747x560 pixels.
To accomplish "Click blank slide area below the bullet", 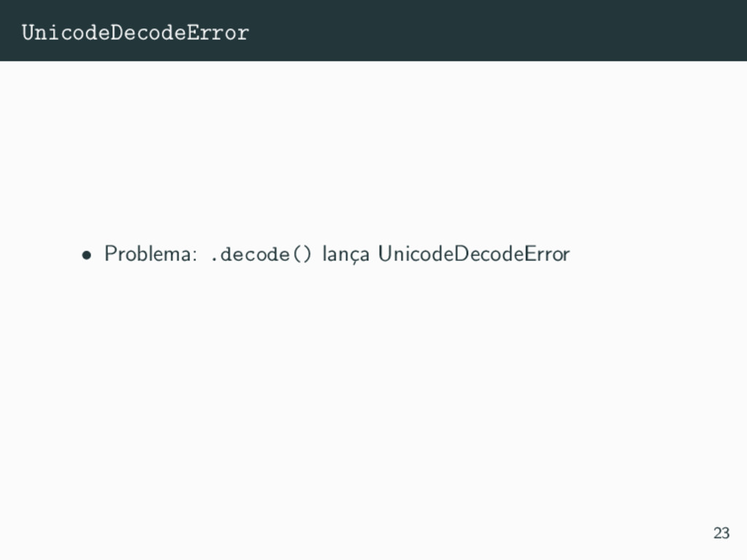I will [x=373, y=391].
